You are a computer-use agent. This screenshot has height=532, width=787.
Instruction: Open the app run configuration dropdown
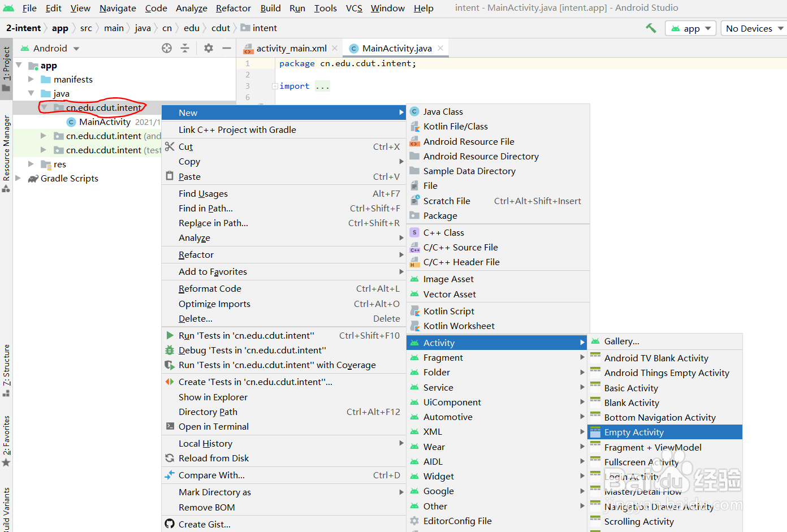[691, 28]
